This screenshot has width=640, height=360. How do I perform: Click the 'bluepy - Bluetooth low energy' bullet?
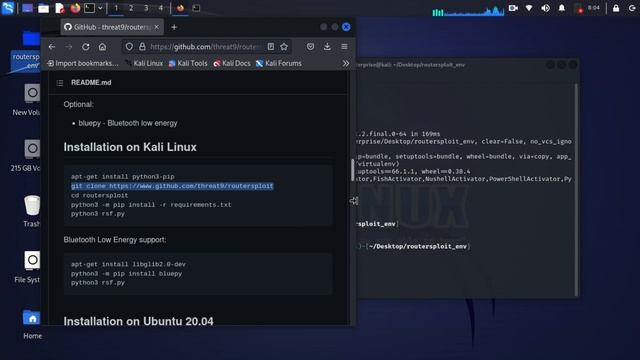[128, 123]
